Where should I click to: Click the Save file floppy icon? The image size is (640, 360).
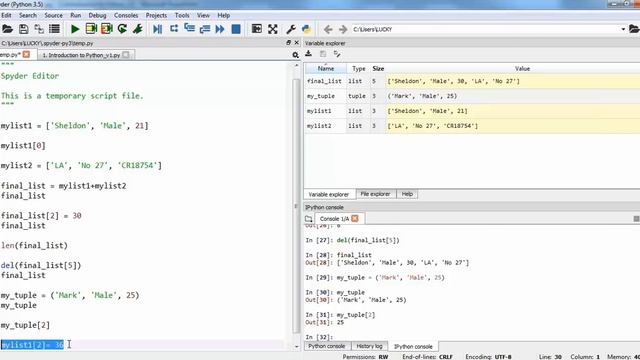coord(23,29)
